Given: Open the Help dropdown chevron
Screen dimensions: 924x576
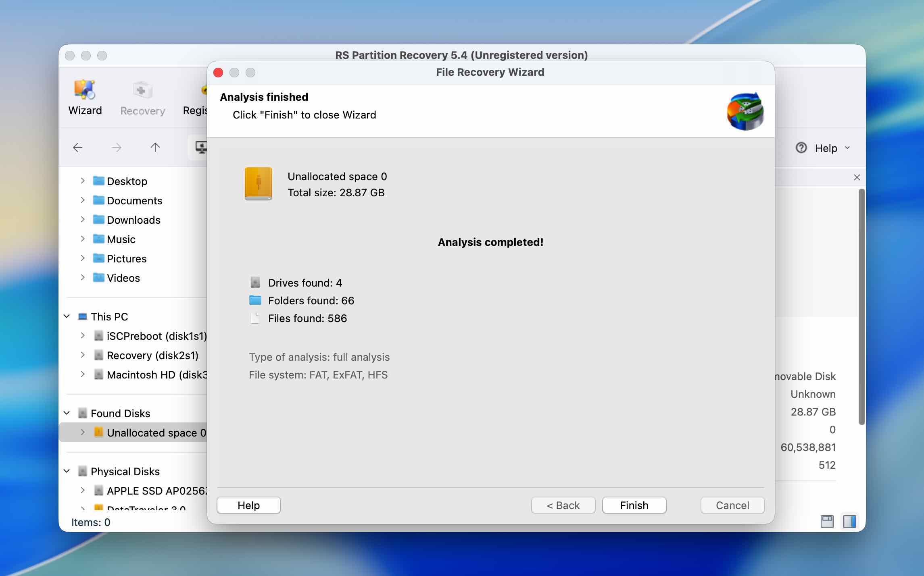Looking at the screenshot, I should [x=847, y=148].
